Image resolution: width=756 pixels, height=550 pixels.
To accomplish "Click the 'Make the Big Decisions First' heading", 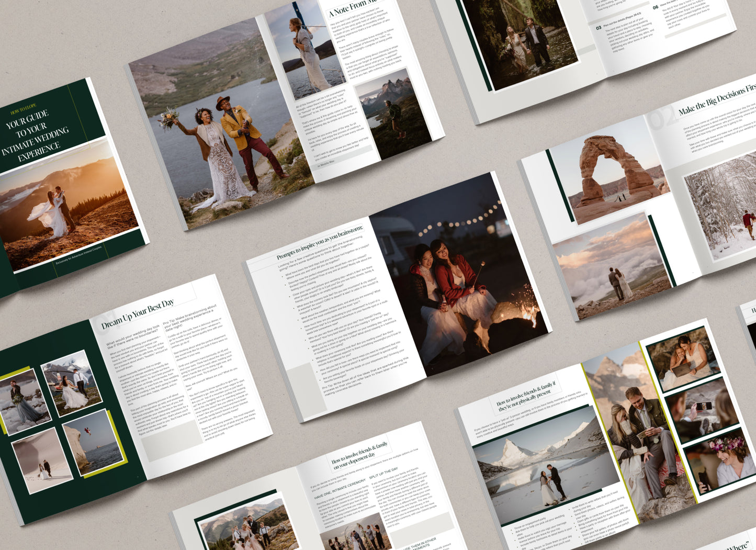I will [717, 99].
